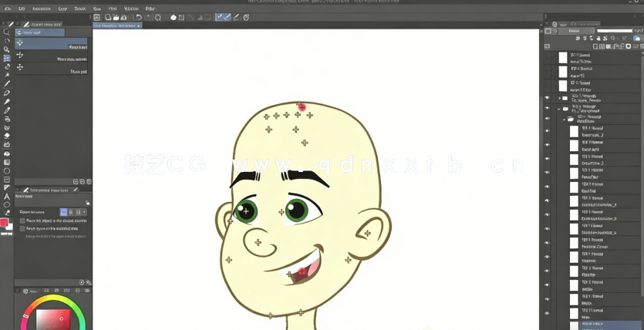
Task: Open the Window menu
Action: click(131, 8)
